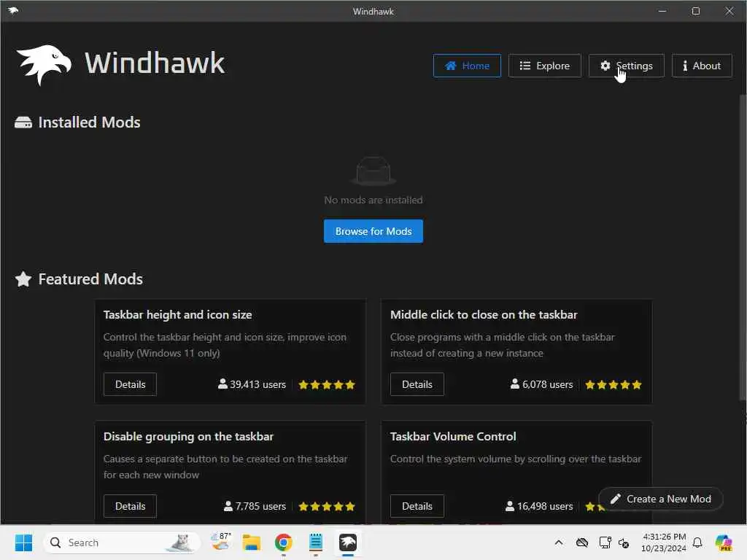Click the 16,498 users count

pos(539,506)
